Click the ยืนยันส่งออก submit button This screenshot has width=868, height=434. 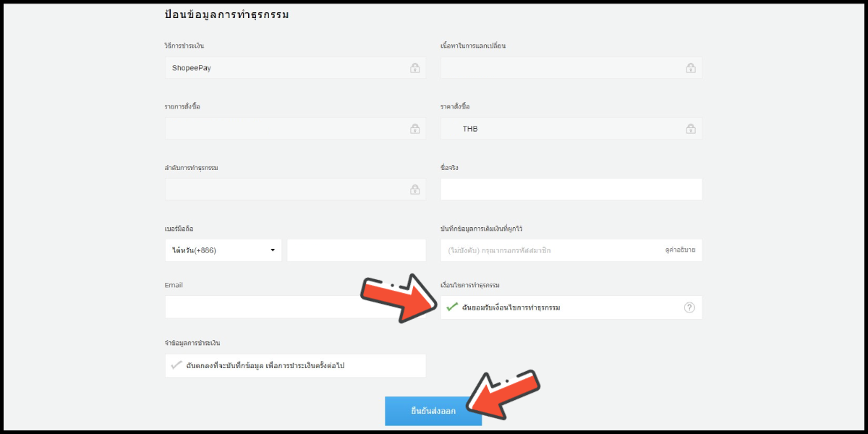pos(433,411)
